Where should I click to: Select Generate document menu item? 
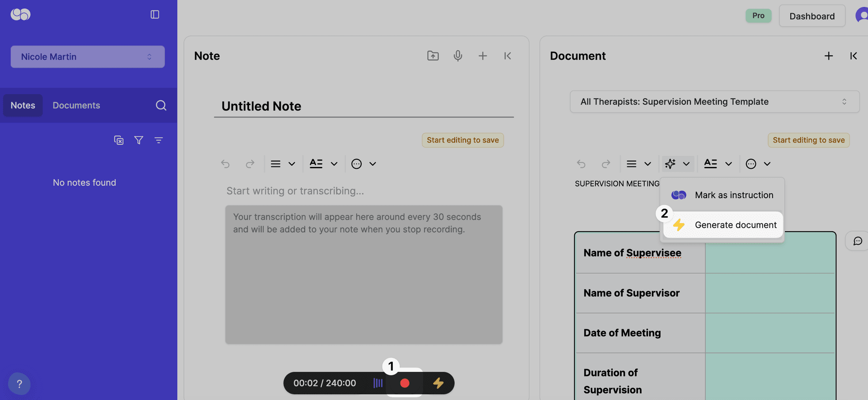click(x=722, y=225)
